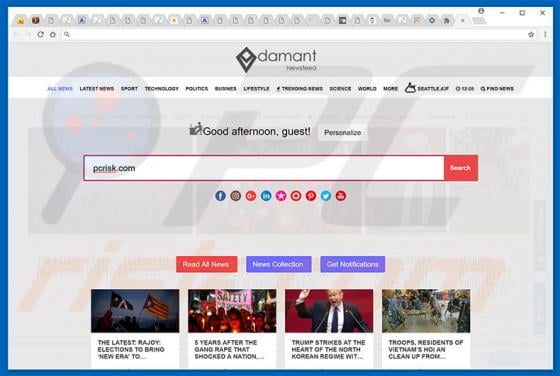Bookmark this page with the star icon
This screenshot has height=376, width=560.
click(x=531, y=35)
